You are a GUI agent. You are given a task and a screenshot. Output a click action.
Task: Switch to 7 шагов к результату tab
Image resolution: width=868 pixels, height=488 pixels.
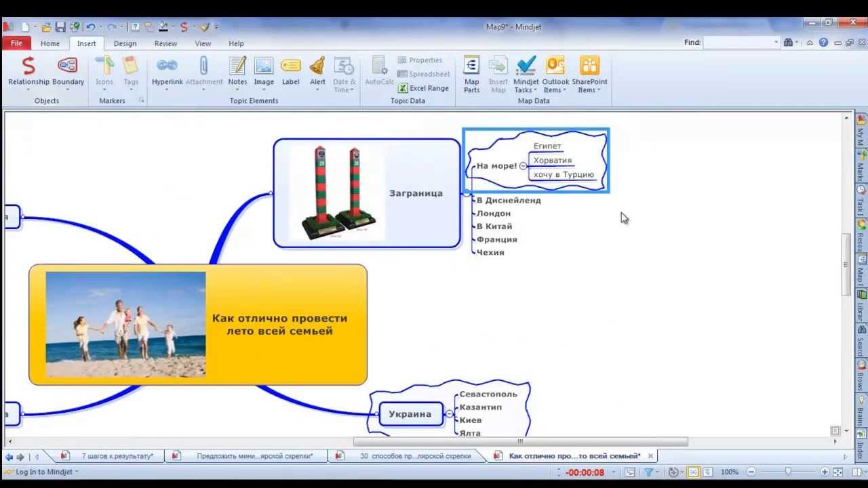108,456
